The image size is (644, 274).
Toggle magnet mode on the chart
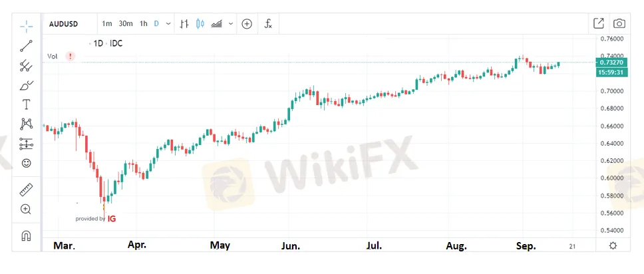(x=26, y=235)
